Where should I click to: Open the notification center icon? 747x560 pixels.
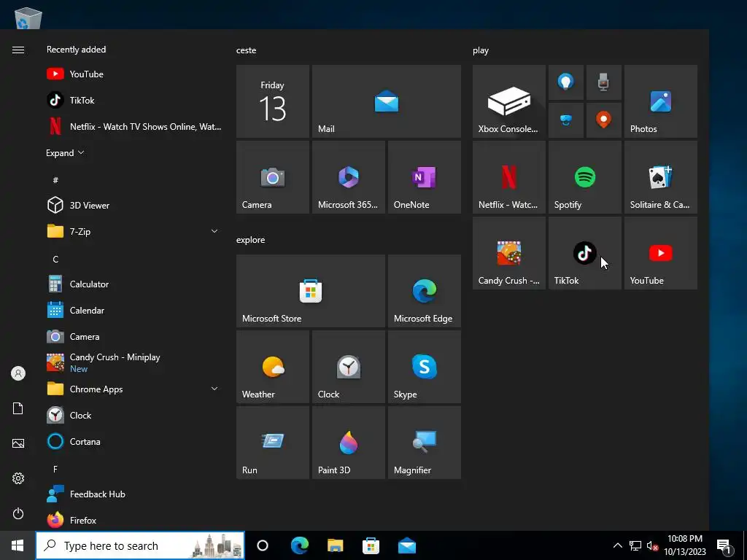(724, 545)
